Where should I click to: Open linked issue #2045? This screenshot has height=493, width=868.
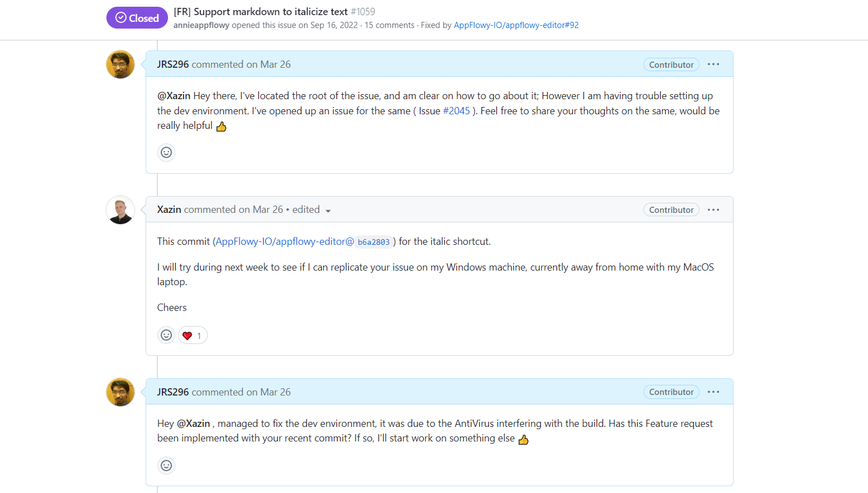(456, 111)
